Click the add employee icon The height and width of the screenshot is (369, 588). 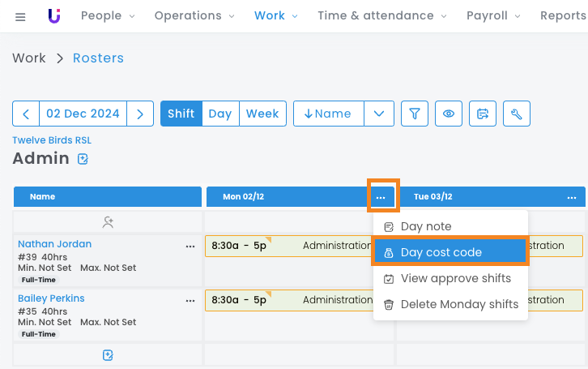tap(108, 221)
